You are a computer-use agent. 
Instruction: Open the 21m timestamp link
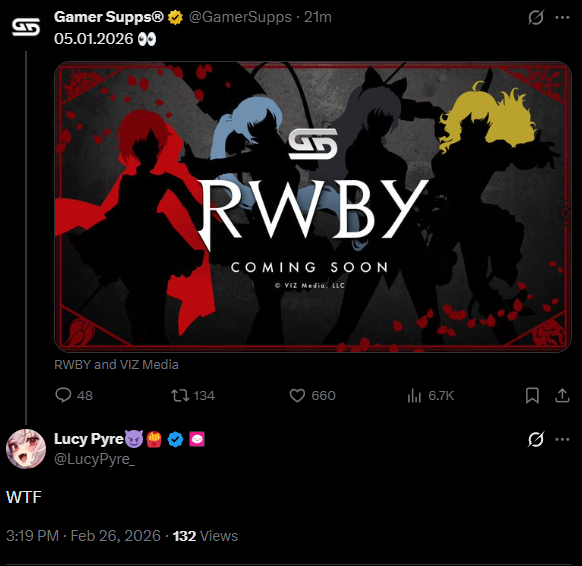tap(318, 17)
